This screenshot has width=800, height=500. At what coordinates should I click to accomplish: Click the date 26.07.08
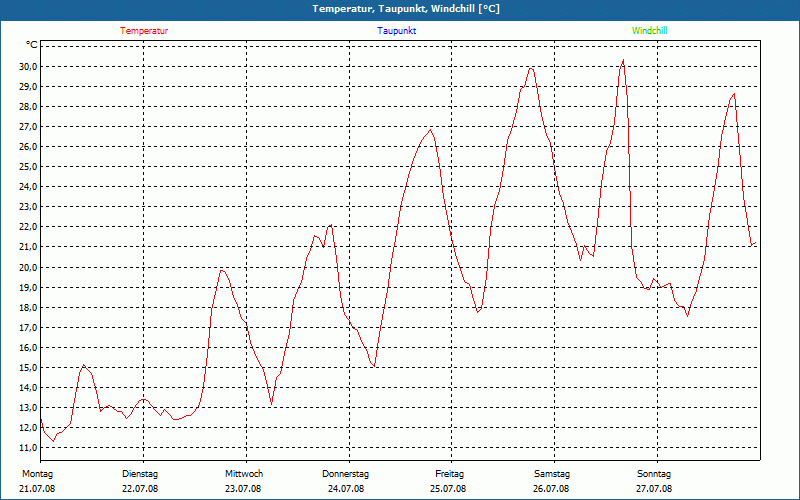pos(551,489)
